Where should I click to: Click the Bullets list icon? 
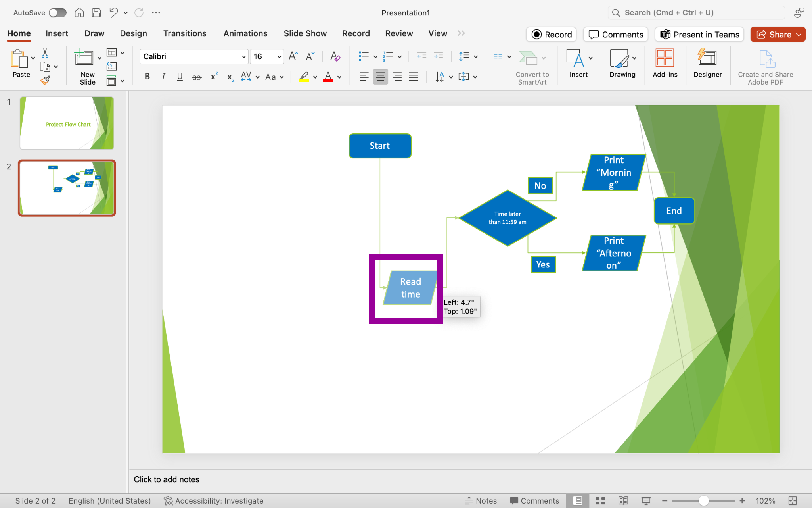(364, 56)
